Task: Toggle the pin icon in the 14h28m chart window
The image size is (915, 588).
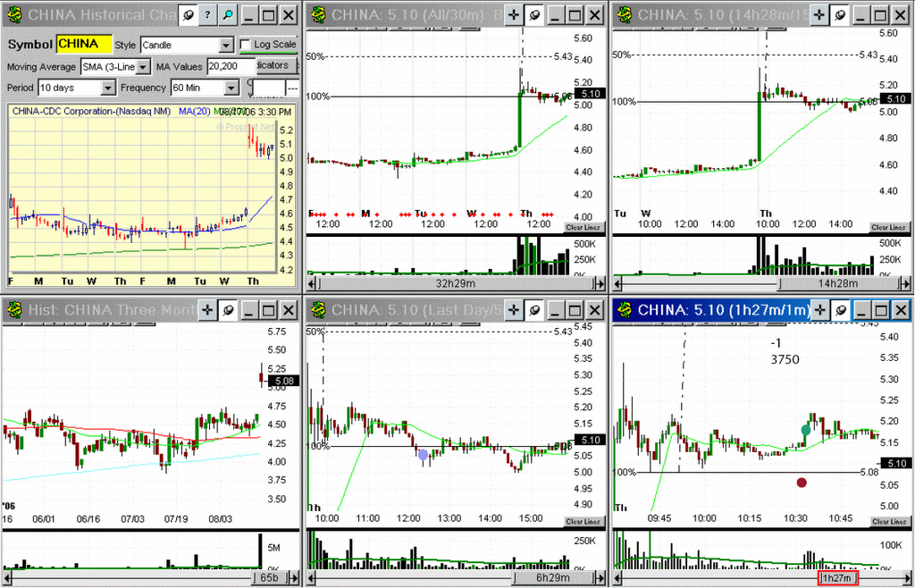Action: click(x=839, y=15)
